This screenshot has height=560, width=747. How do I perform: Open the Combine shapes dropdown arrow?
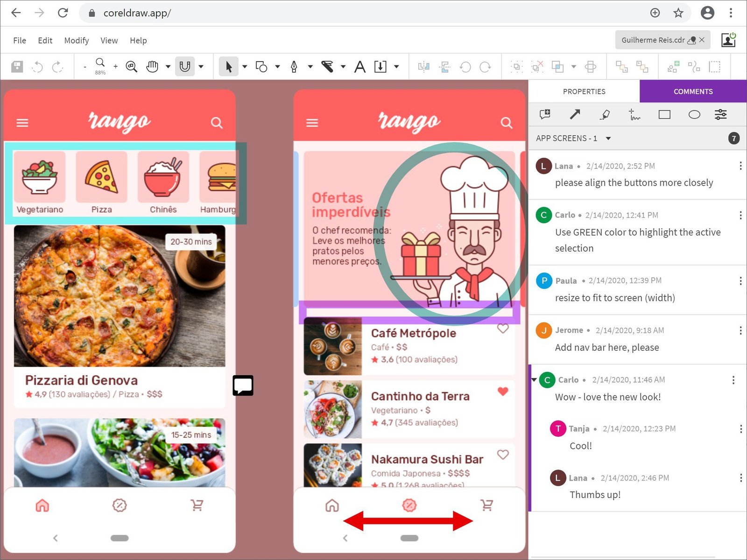(x=574, y=67)
